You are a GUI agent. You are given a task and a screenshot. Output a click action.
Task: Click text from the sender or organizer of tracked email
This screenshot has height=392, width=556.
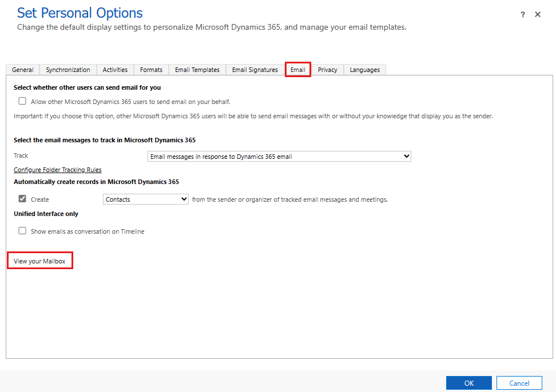(289, 200)
